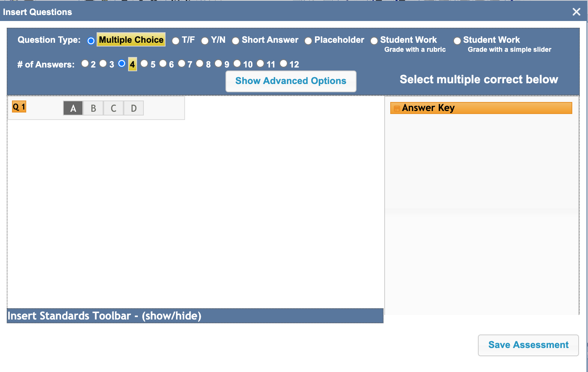The width and height of the screenshot is (588, 372).
Task: Choose answer bubble D for question 1
Action: point(134,108)
